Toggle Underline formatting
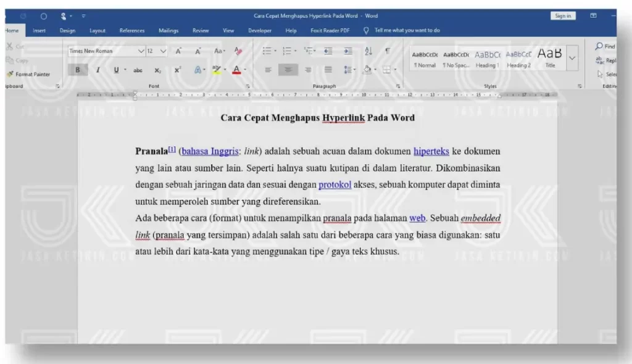 [x=116, y=70]
